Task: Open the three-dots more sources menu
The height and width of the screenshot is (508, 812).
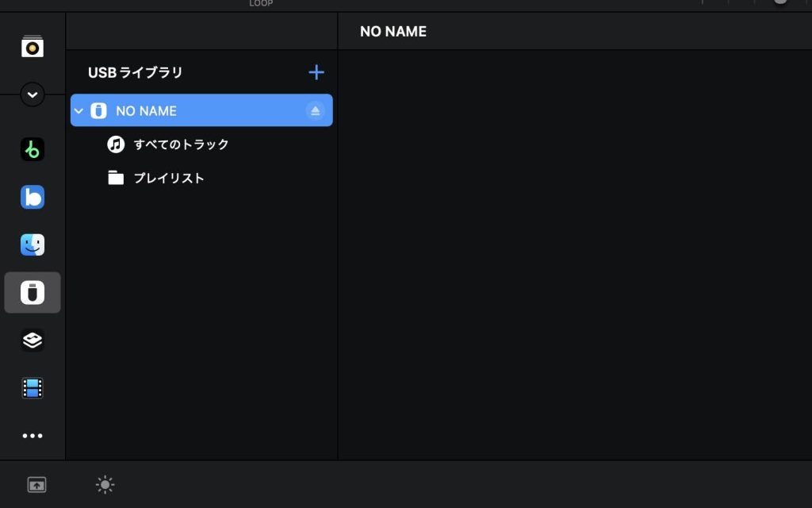Action: [33, 436]
